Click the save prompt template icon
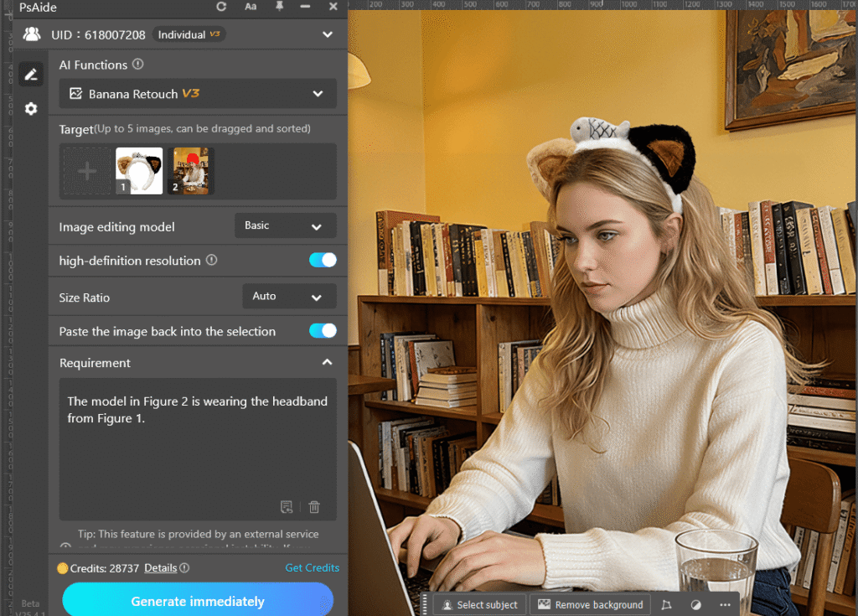This screenshot has height=616, width=858. pos(287,506)
